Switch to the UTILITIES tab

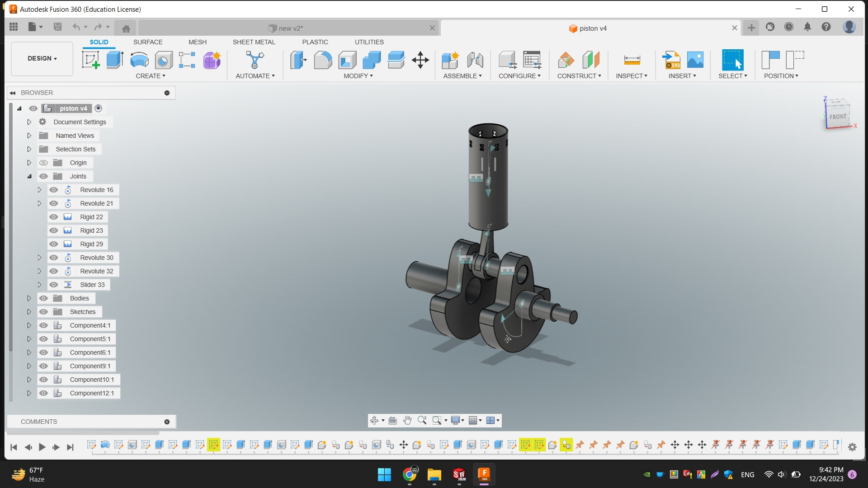click(369, 42)
